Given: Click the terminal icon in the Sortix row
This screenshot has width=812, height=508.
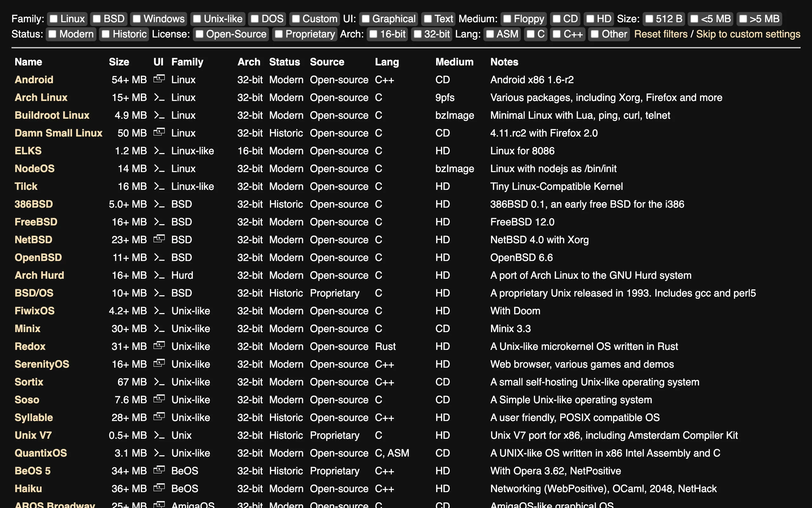Looking at the screenshot, I should click(x=159, y=382).
